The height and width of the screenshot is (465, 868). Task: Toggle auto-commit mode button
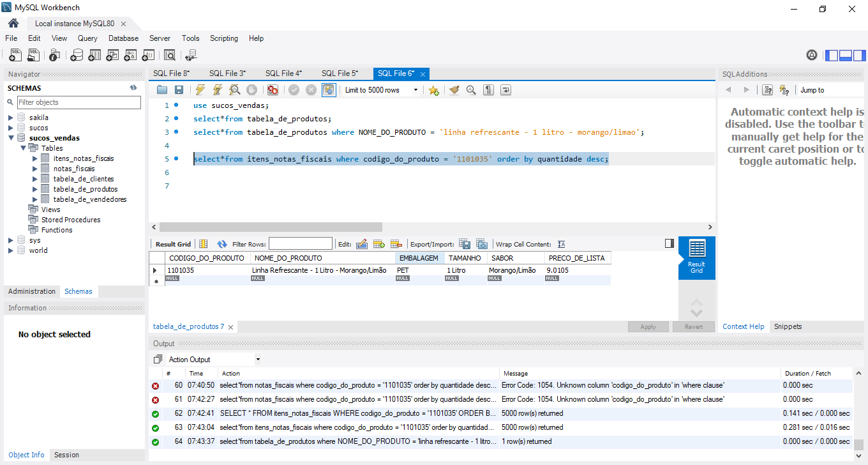[329, 90]
